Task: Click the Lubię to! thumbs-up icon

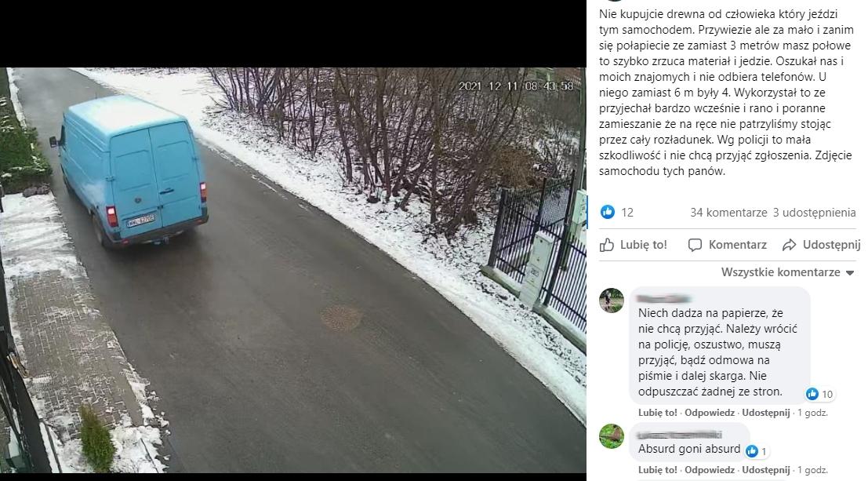Action: [607, 245]
